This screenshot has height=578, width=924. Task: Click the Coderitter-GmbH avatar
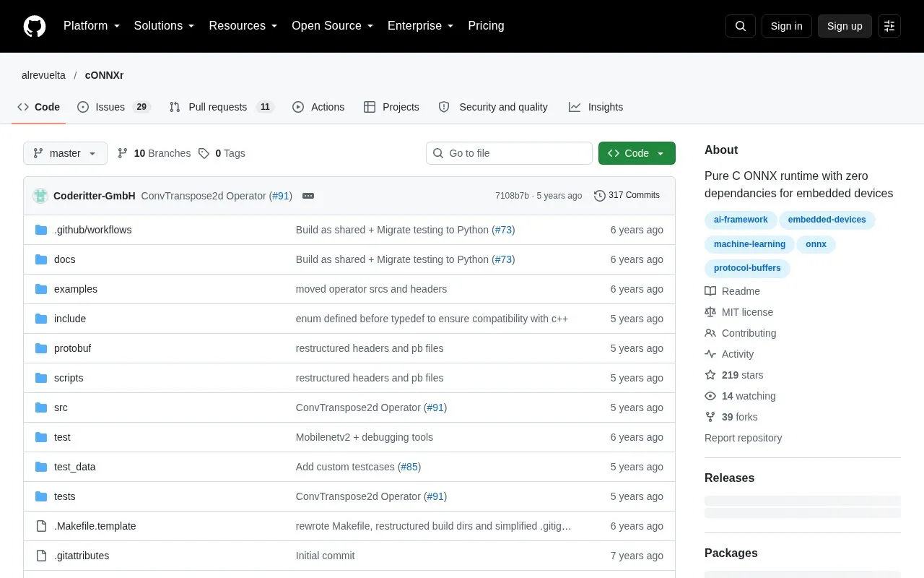(40, 196)
